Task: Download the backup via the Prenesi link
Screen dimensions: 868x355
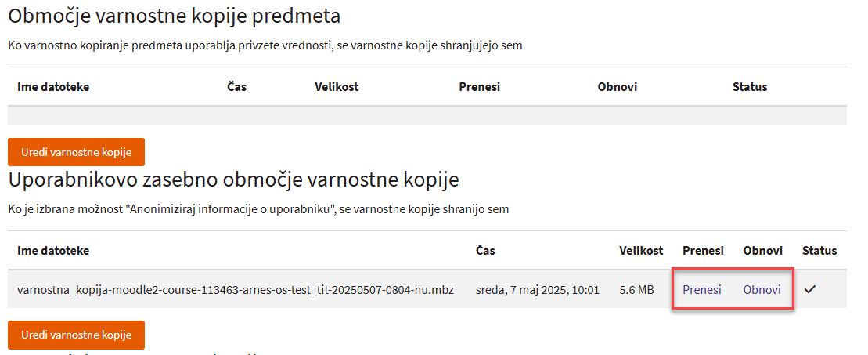Action: pos(702,289)
